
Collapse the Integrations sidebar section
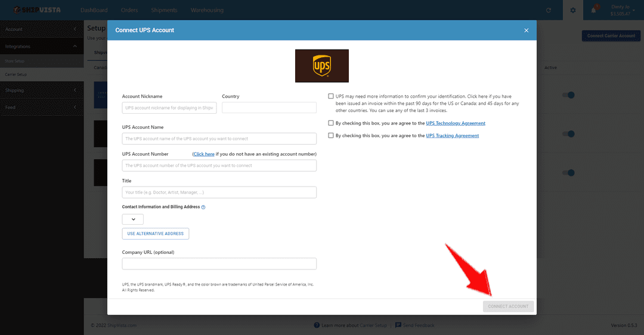pos(42,46)
